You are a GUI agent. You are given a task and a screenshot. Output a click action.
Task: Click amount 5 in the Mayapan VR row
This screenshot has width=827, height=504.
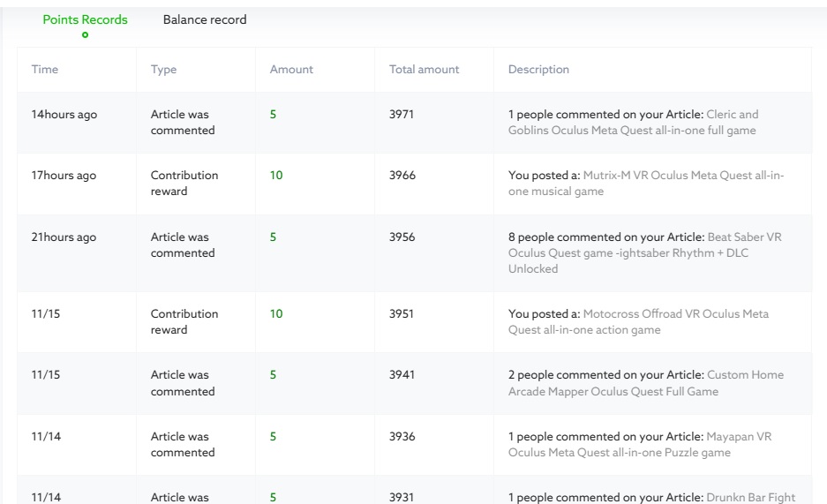(274, 437)
